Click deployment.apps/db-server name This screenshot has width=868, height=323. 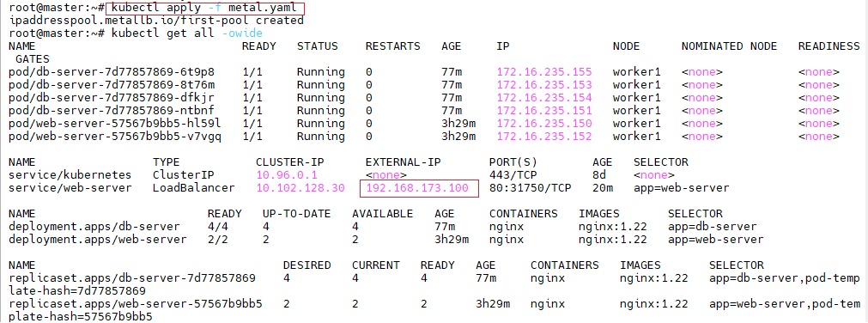(x=94, y=227)
